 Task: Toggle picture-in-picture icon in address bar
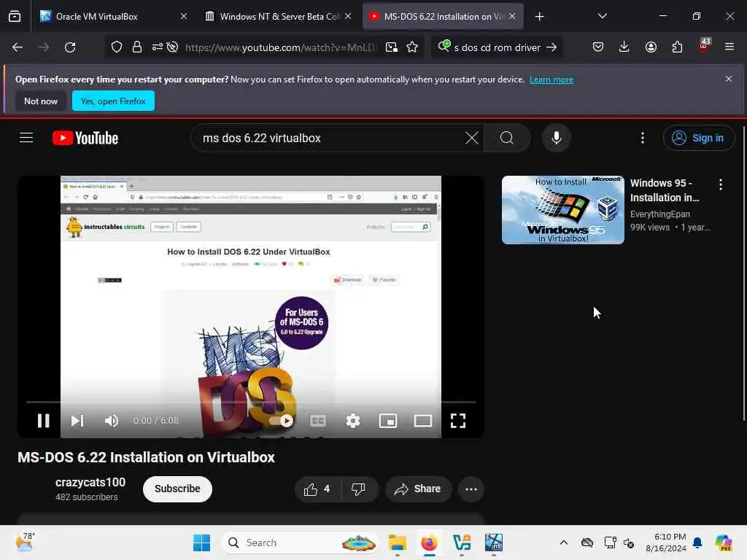[392, 47]
